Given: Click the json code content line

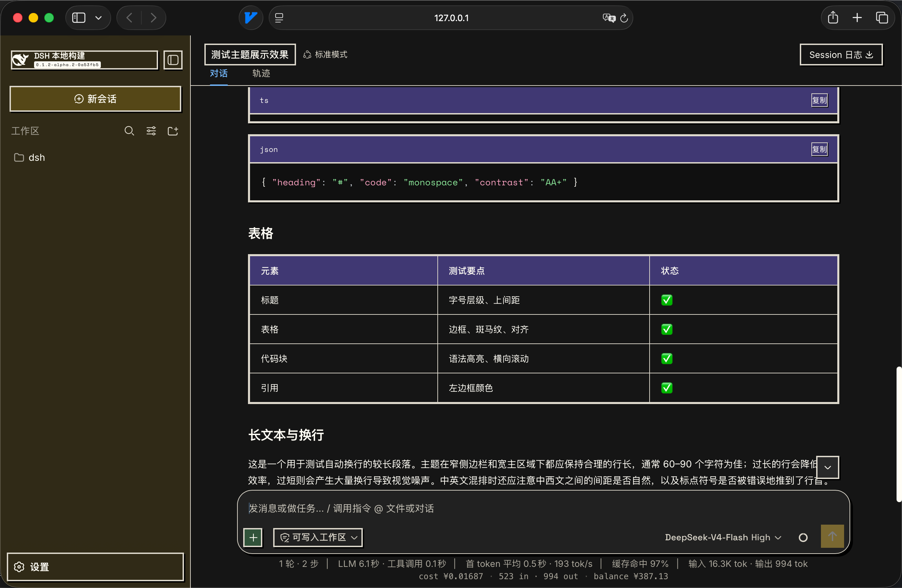Looking at the screenshot, I should (419, 182).
